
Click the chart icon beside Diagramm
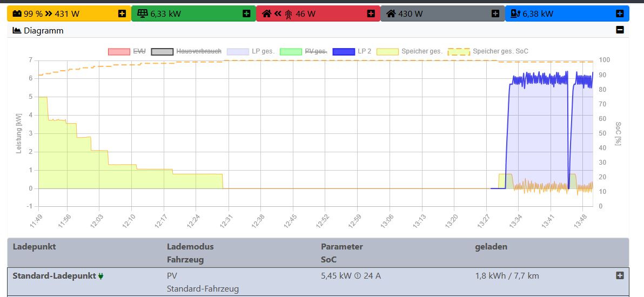tap(17, 31)
